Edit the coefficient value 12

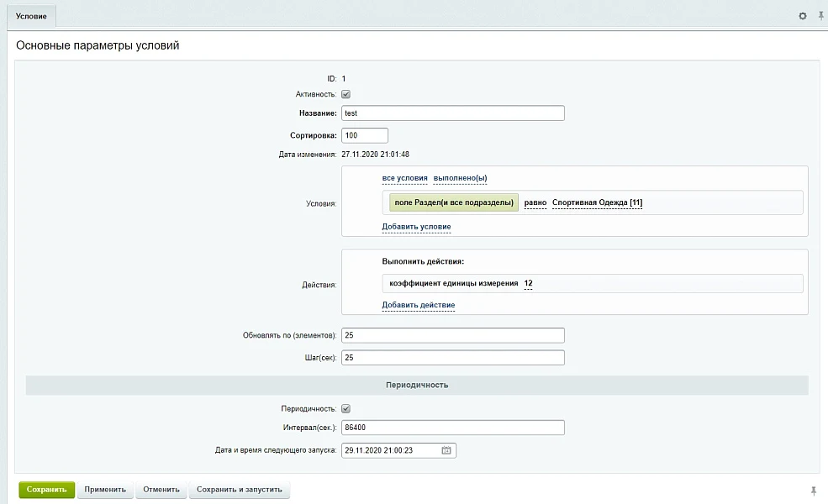pyautogui.click(x=528, y=283)
